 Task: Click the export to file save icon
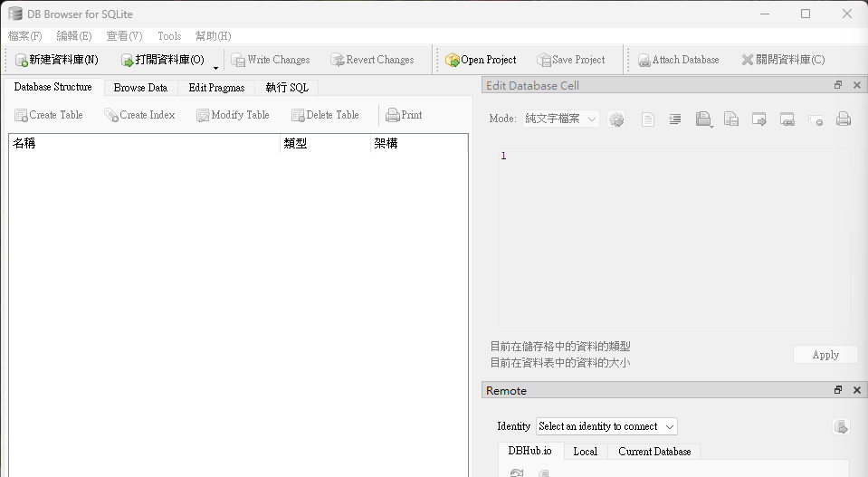(x=731, y=119)
